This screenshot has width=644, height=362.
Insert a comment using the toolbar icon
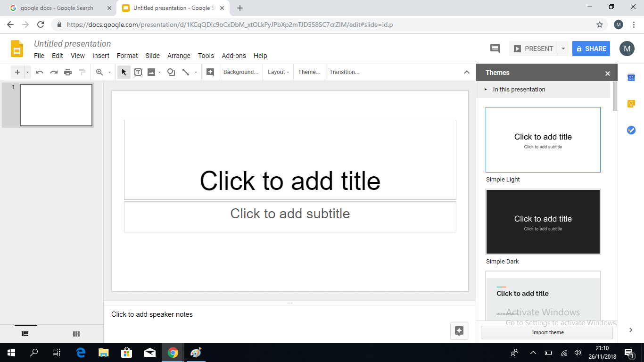(x=210, y=72)
